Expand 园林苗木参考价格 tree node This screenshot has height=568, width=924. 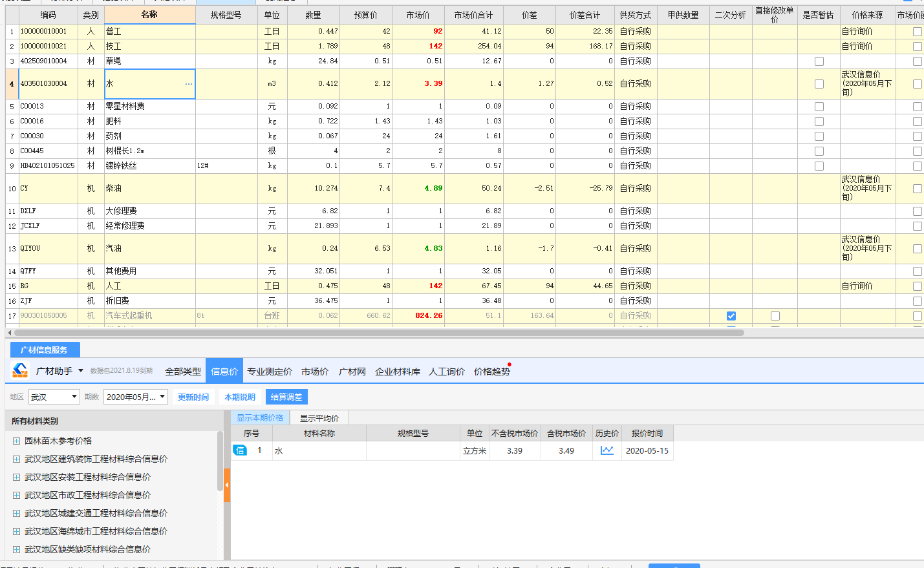coord(16,441)
